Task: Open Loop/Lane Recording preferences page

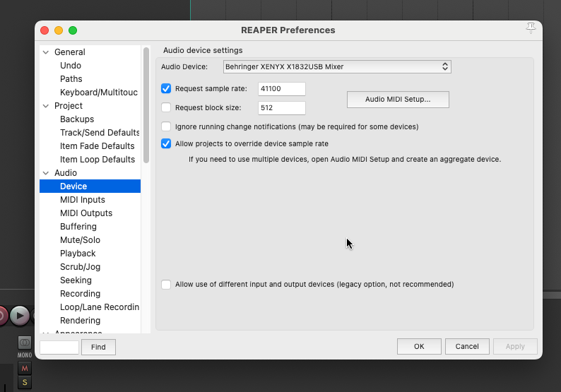Action: (100, 307)
